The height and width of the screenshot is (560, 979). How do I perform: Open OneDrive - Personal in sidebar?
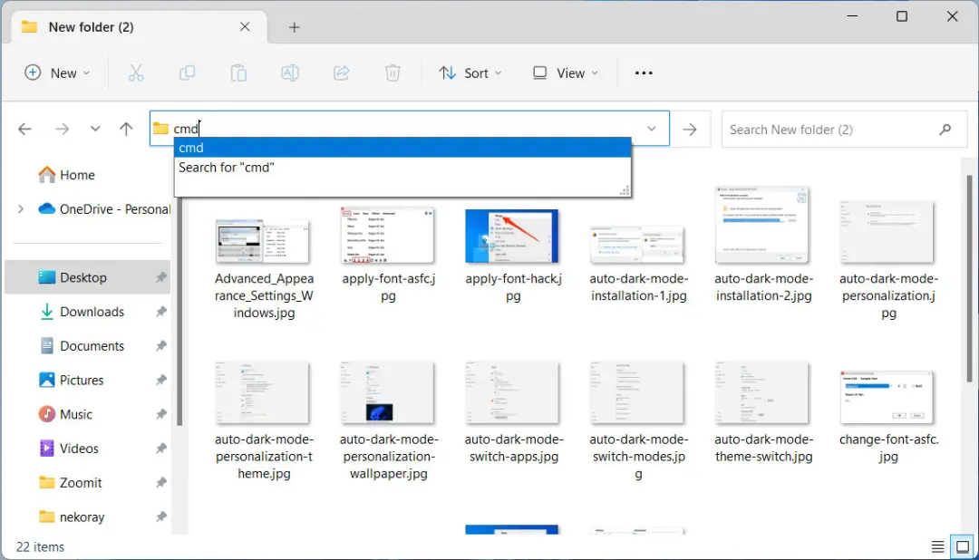tap(104, 209)
